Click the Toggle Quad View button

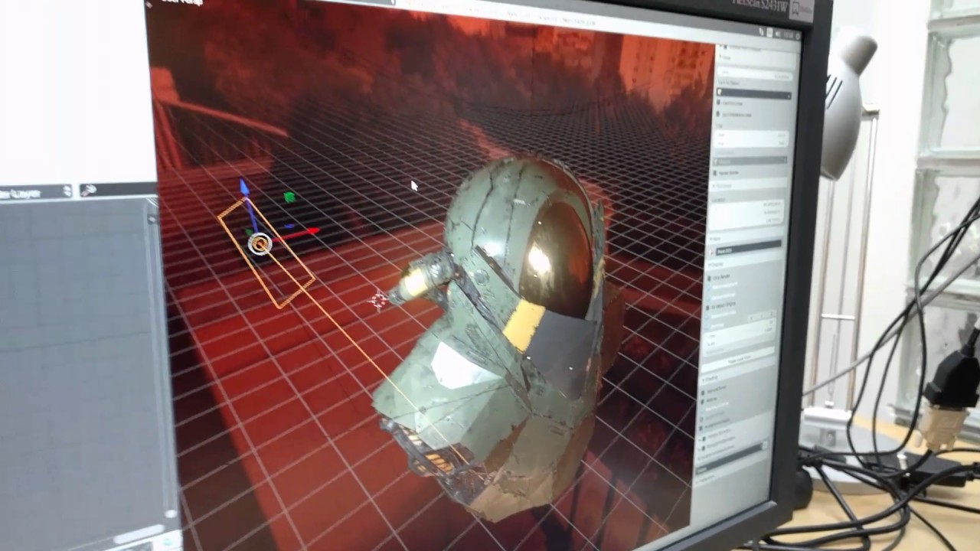(x=740, y=358)
